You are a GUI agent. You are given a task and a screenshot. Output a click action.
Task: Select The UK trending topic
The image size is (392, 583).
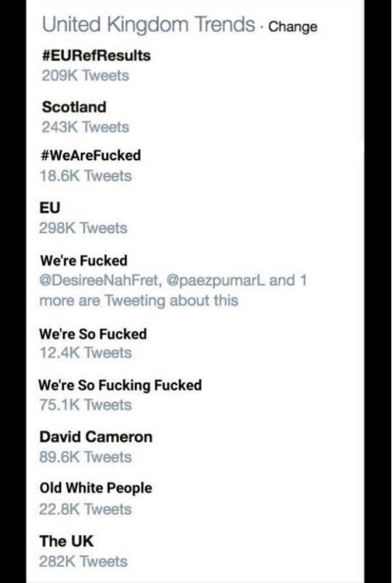67,541
